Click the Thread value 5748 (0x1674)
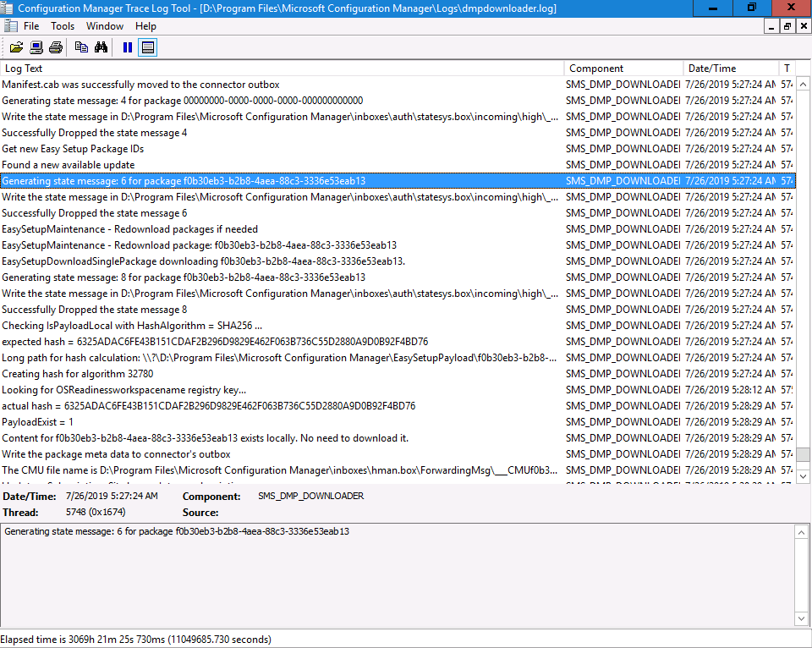 (96, 512)
